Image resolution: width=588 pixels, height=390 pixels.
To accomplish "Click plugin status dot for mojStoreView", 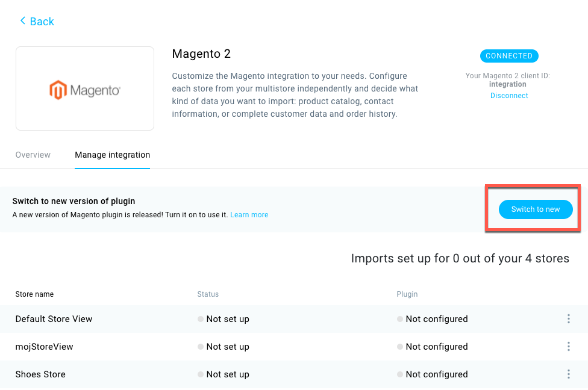I will point(400,347).
